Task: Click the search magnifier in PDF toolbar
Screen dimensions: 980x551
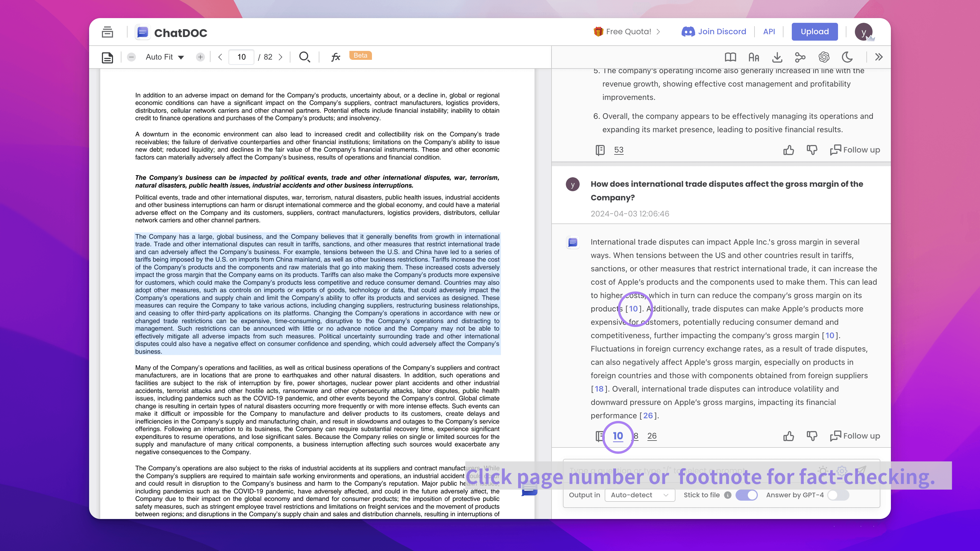Action: point(304,57)
